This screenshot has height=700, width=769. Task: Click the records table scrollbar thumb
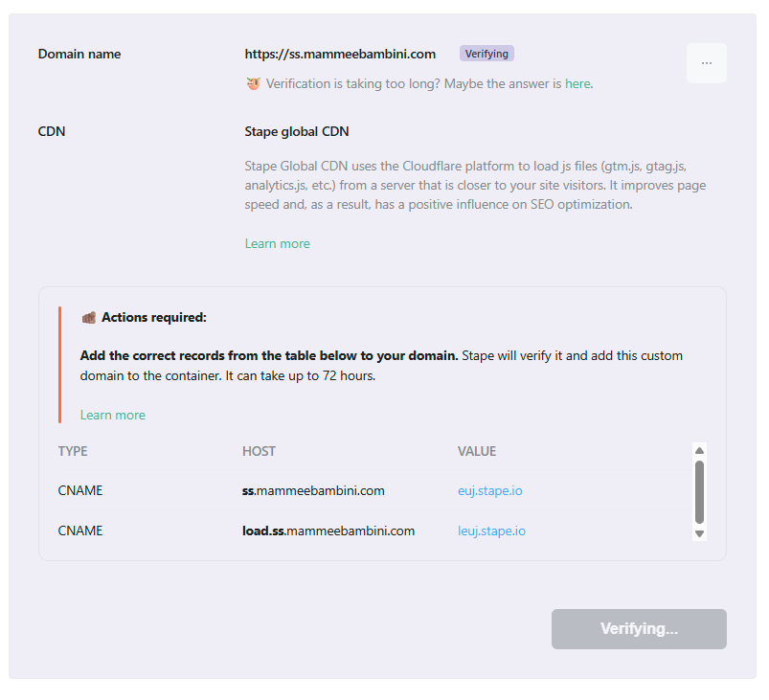(x=699, y=491)
